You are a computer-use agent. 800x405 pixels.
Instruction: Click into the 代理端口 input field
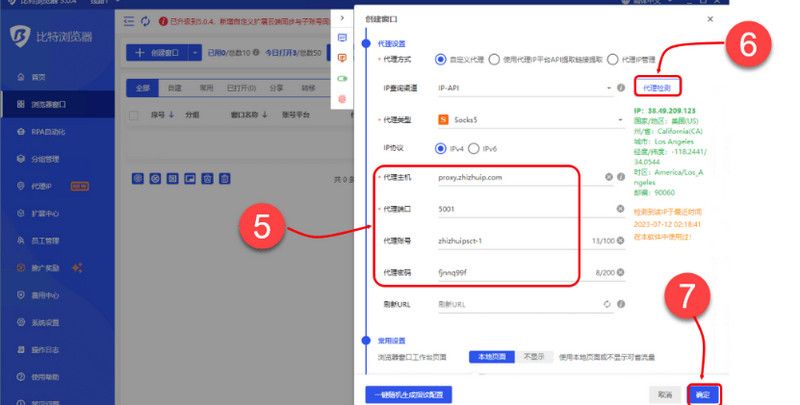pyautogui.click(x=520, y=209)
